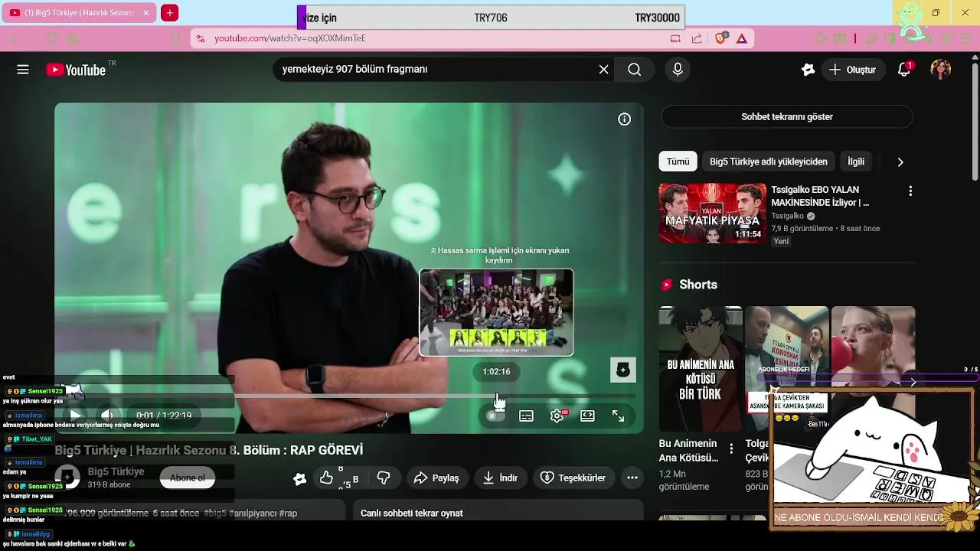Play the video
Image resolution: width=980 pixels, height=551 pixels.
[x=75, y=416]
